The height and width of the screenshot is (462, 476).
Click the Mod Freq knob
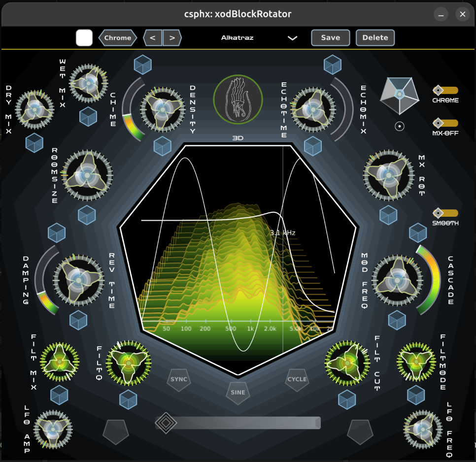397,280
